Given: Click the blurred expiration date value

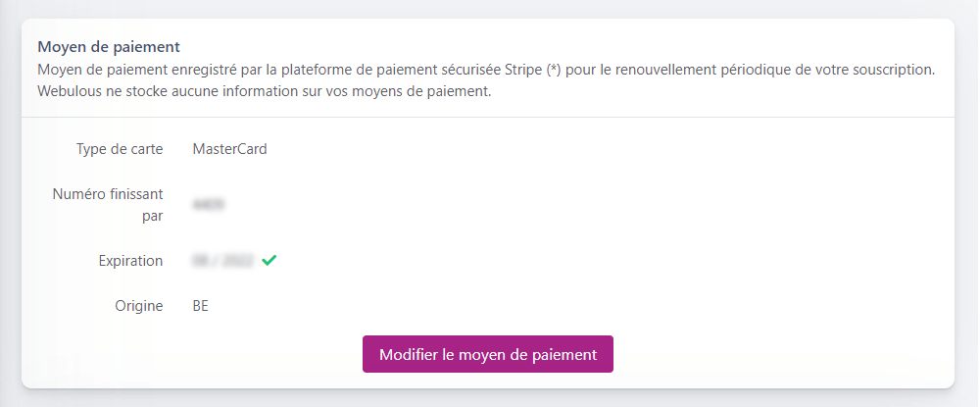Looking at the screenshot, I should [224, 261].
